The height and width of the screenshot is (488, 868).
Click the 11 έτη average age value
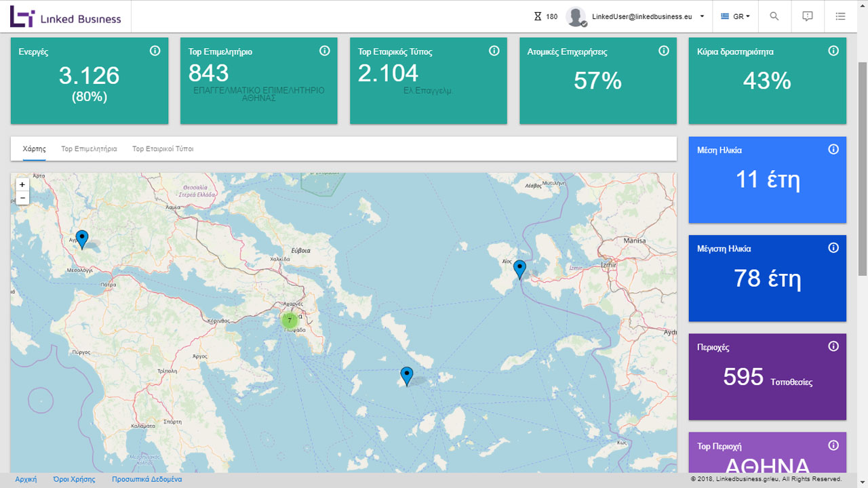[x=768, y=180]
